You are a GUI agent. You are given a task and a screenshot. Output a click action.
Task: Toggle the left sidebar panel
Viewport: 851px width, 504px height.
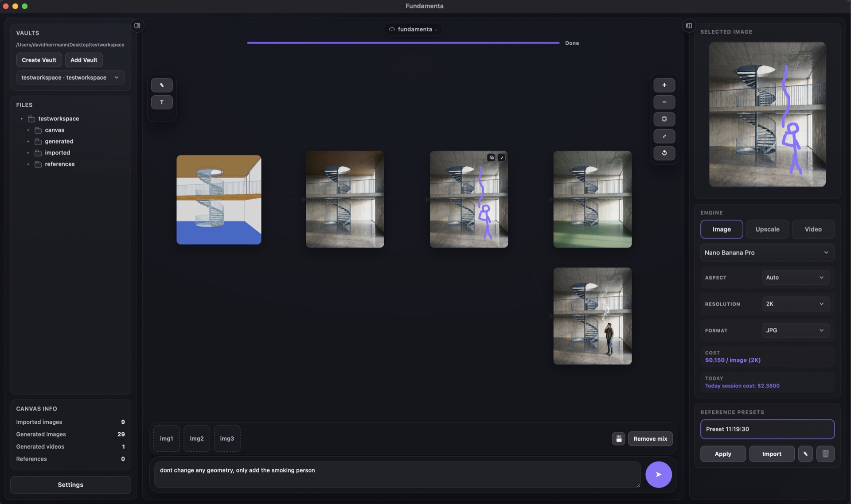click(x=137, y=26)
